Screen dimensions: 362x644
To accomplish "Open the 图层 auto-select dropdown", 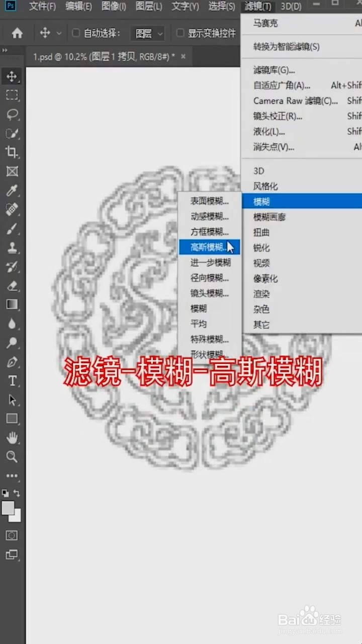I will coord(148,34).
